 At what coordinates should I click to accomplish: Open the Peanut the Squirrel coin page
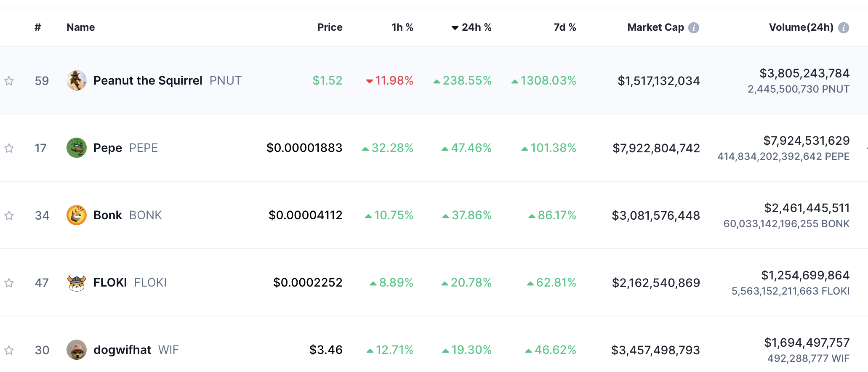coord(148,80)
